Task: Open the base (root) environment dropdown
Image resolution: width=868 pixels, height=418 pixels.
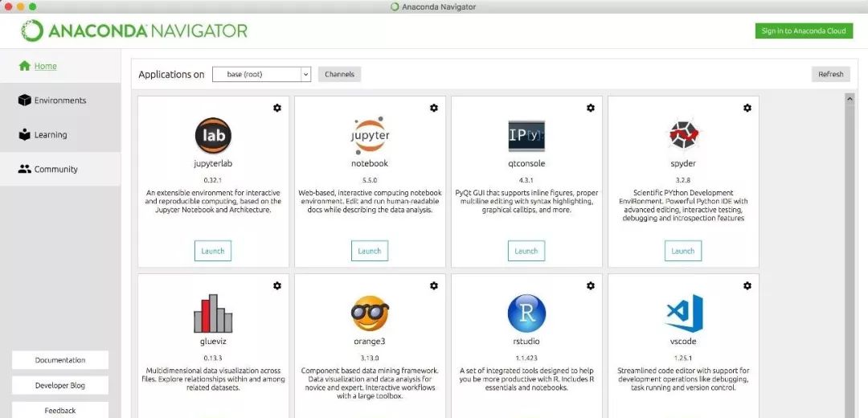Action: point(261,74)
